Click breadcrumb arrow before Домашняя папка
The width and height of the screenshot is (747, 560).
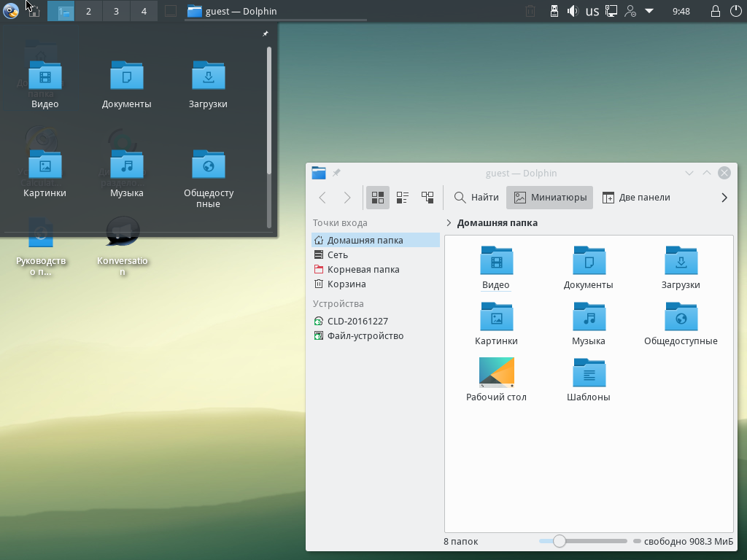tap(449, 223)
